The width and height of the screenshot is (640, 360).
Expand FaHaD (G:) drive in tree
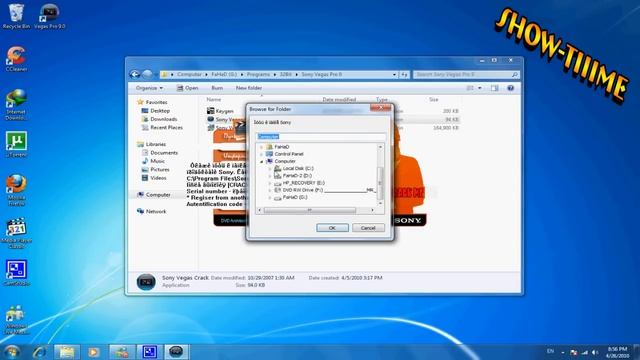tap(270, 198)
